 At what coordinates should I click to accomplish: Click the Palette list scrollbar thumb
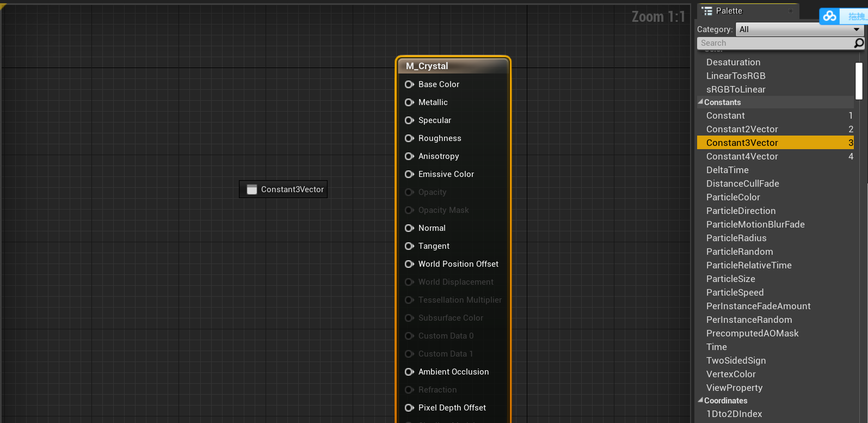click(x=859, y=81)
